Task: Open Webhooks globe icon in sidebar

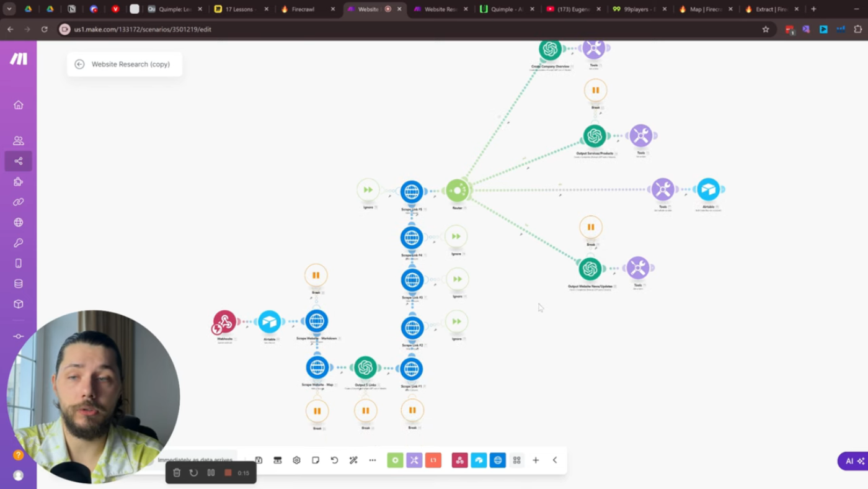Action: [19, 223]
